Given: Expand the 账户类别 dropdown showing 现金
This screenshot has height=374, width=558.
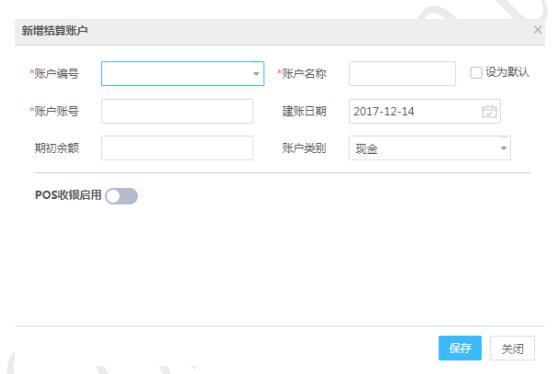Looking at the screenshot, I should pyautogui.click(x=430, y=148).
